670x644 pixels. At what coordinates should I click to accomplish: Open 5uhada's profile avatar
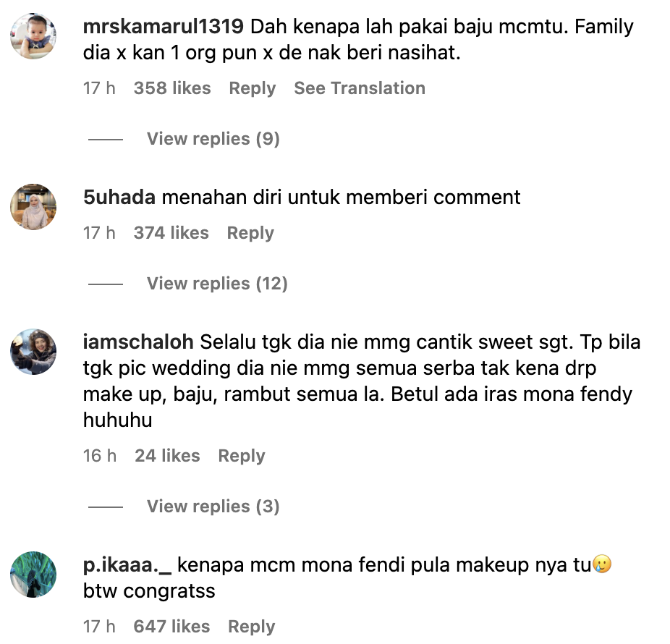coord(33,207)
